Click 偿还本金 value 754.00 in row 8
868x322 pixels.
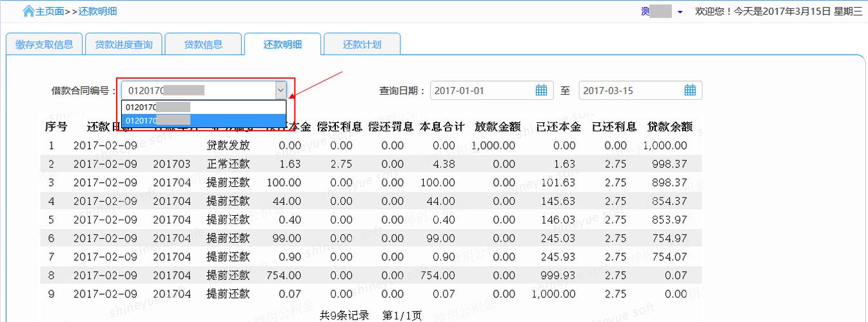click(x=283, y=276)
